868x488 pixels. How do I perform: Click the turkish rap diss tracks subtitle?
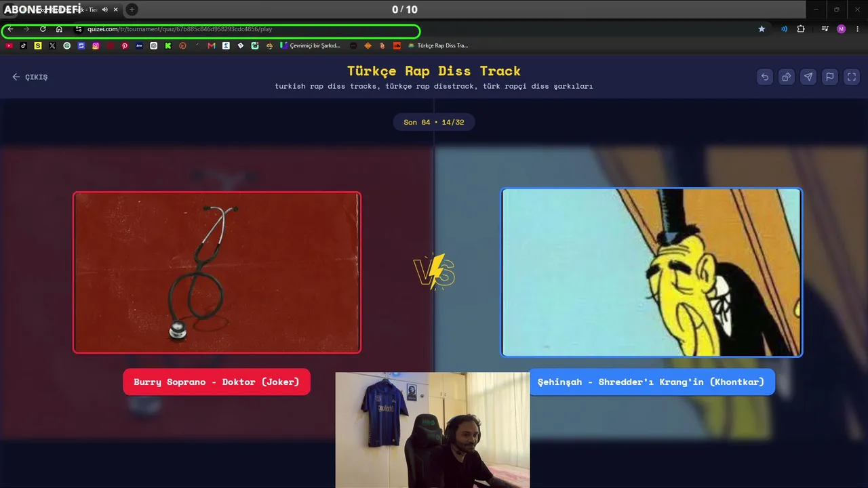(x=434, y=86)
